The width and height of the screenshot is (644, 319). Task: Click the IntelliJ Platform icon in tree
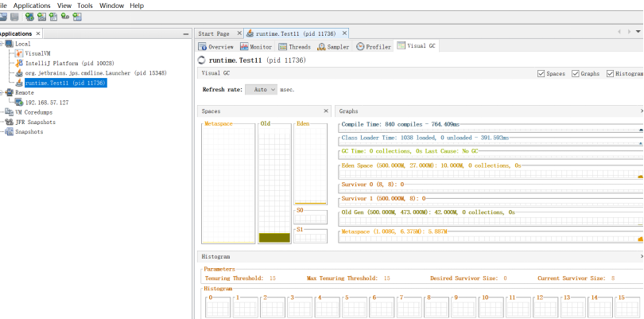(19, 64)
